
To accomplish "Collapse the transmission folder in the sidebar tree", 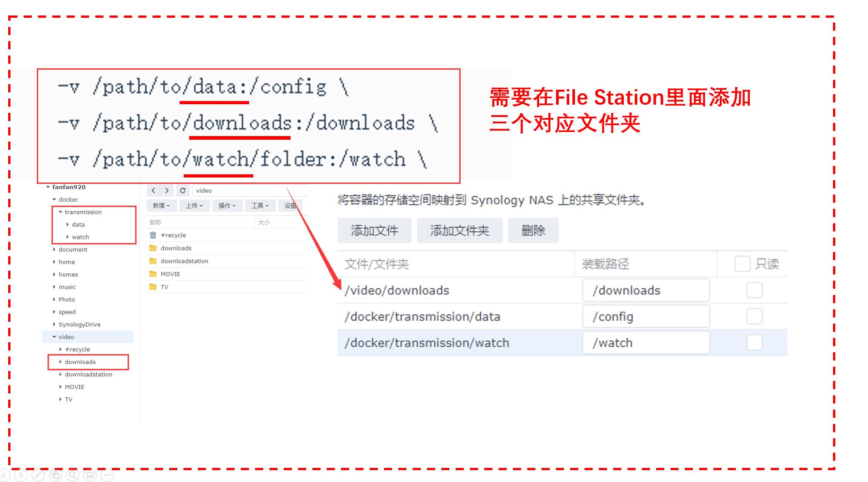I will 60,212.
